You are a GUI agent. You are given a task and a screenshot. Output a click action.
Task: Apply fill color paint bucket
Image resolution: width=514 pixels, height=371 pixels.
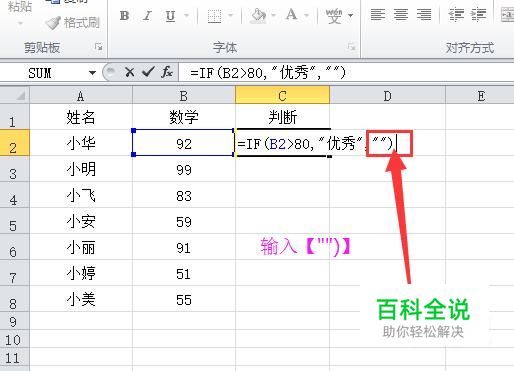click(x=259, y=15)
